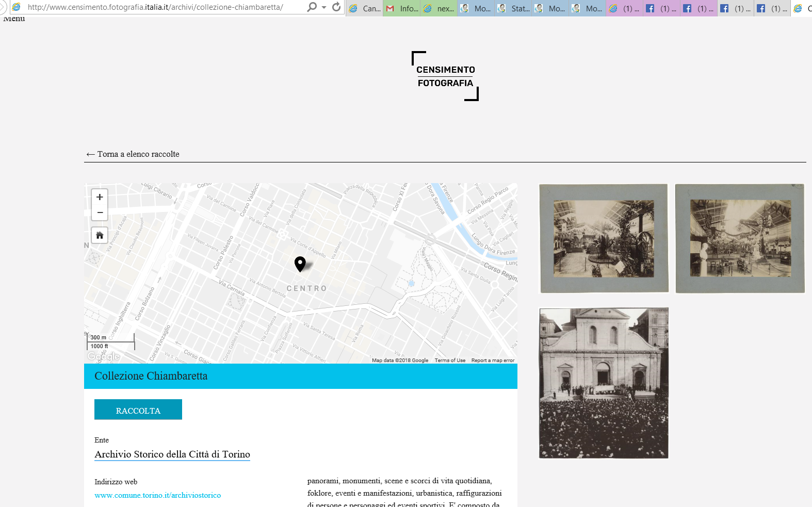
Task: Click the search magnifier in address bar
Action: 312,7
